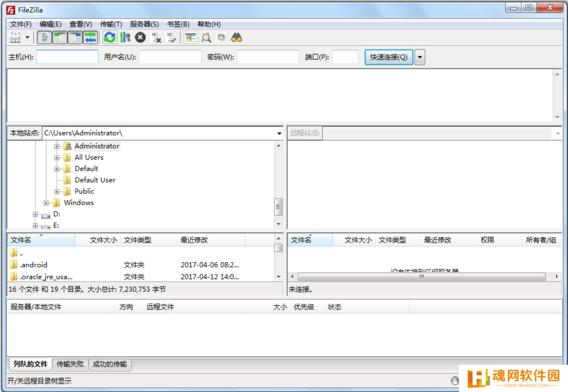The image size is (568, 392).
Task: Click 服务器/本地文件 queue column header
Action: pyautogui.click(x=58, y=307)
